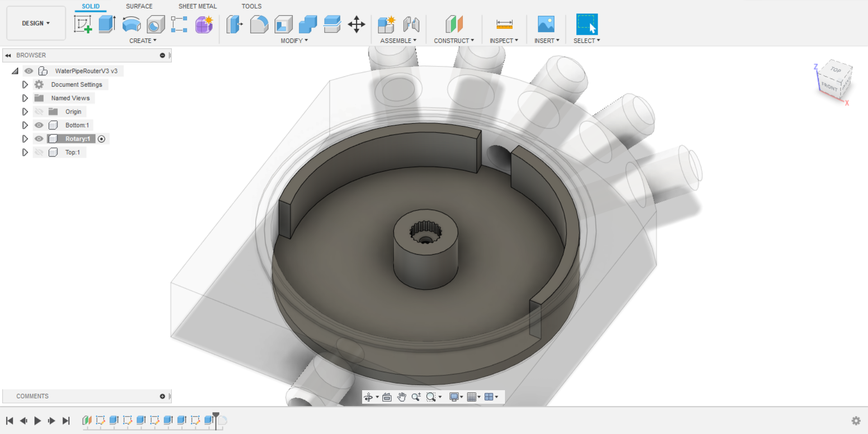Choose the Revolve tool icon
This screenshot has width=868, height=434.
(131, 24)
